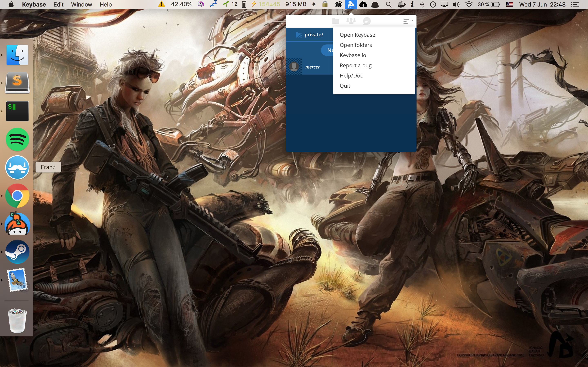Screen dimensions: 588x367
Task: Open the people icon in Keybase popup
Action: click(351, 21)
